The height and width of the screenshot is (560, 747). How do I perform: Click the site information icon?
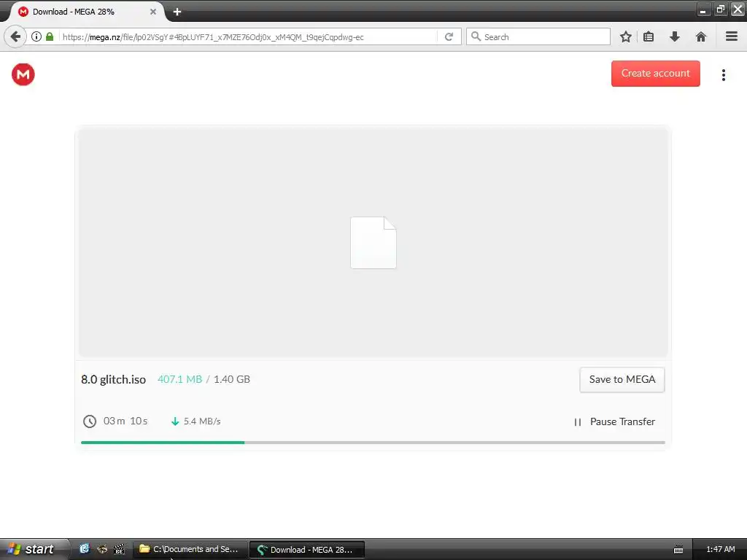(36, 36)
